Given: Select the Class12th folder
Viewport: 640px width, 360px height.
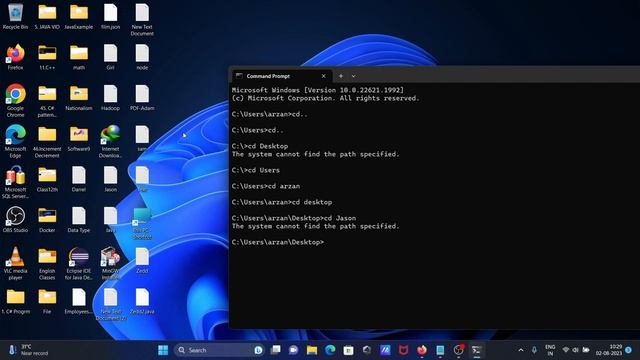Looking at the screenshot, I should [x=47, y=179].
